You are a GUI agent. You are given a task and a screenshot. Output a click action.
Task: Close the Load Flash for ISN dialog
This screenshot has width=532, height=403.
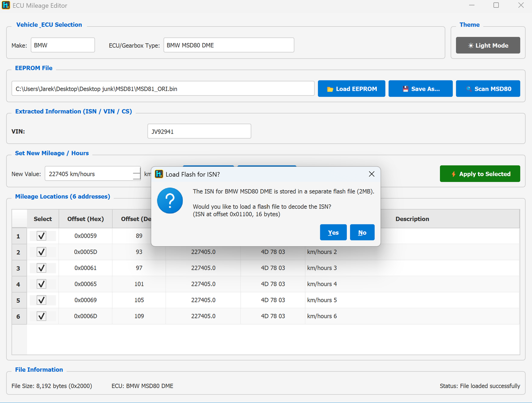372,174
